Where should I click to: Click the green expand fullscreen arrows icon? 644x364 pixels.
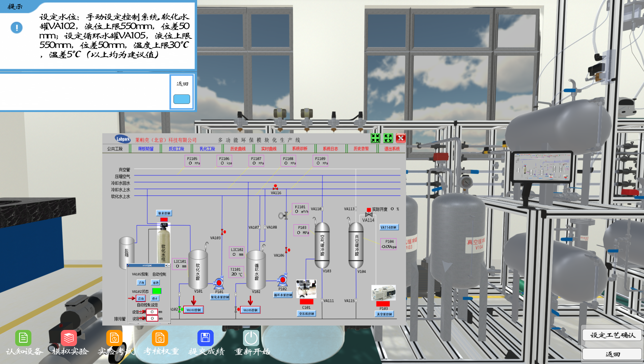388,138
